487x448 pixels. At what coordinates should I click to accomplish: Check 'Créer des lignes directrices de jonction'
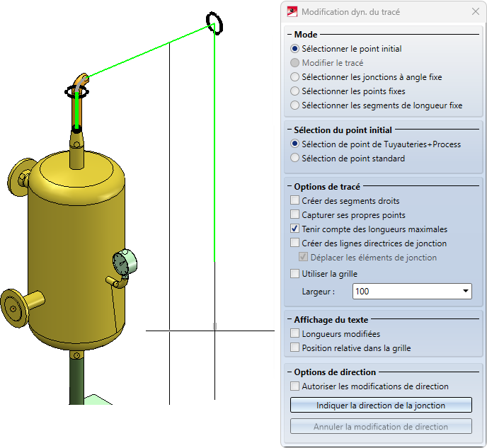click(294, 243)
